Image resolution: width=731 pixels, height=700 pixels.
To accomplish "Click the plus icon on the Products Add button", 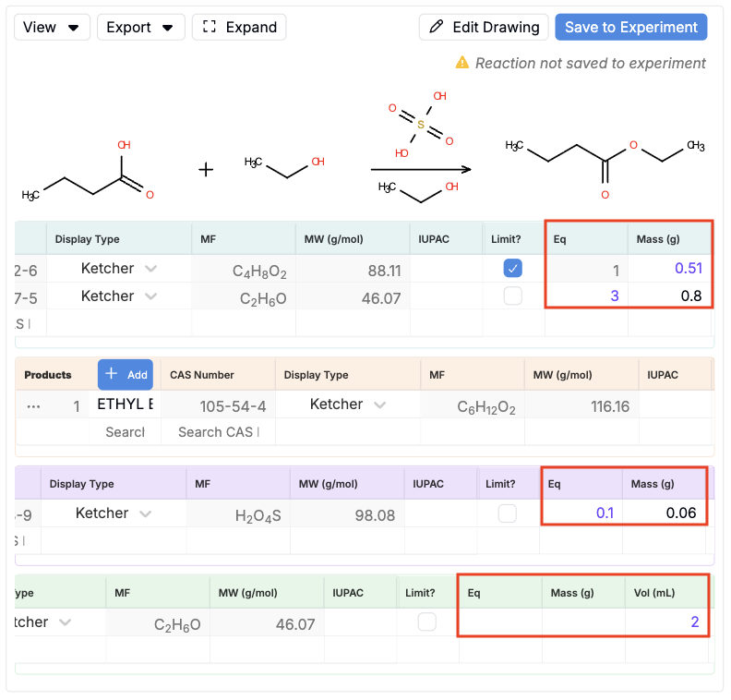I will [111, 374].
